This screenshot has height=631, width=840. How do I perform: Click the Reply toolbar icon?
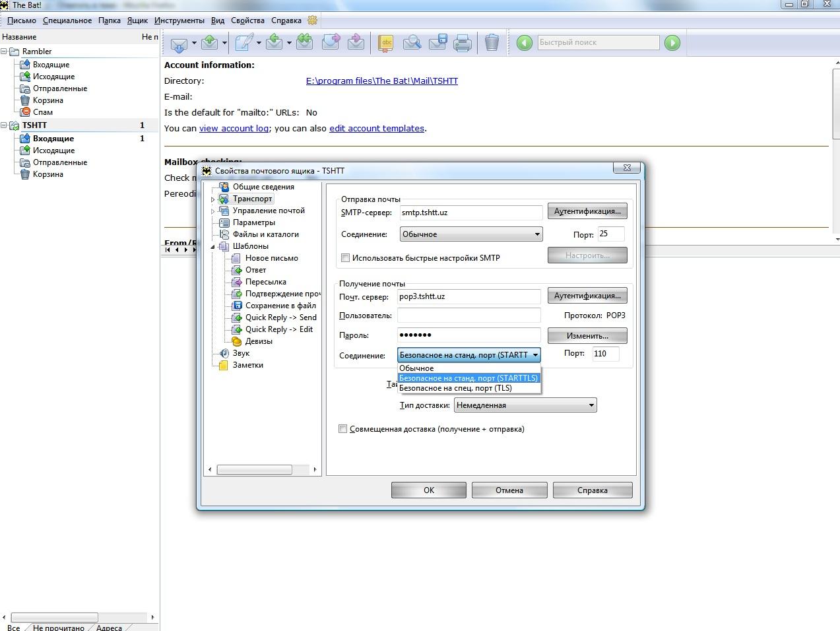275,43
